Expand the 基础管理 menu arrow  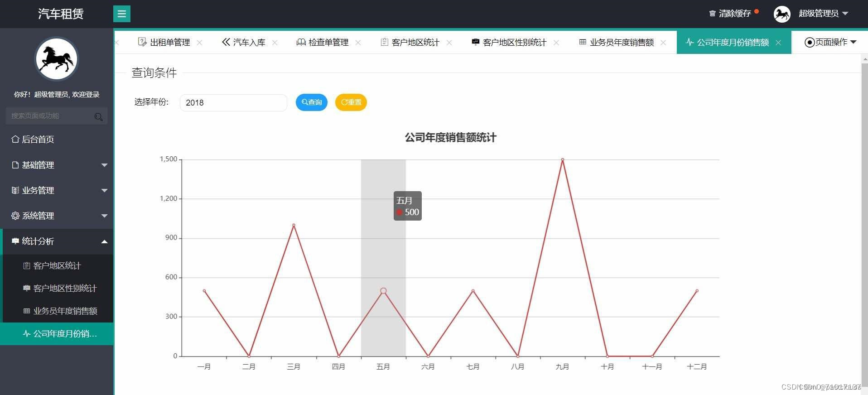coord(104,165)
